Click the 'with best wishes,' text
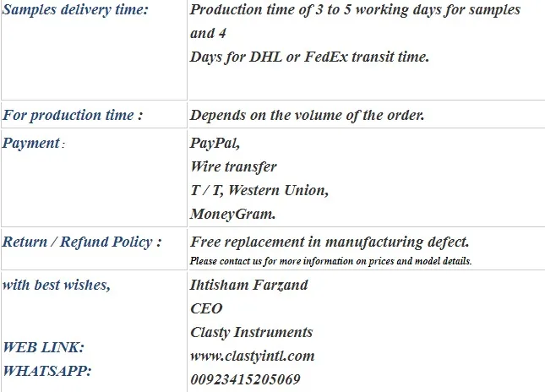Viewport: 545px width, 392px height. tap(57, 285)
